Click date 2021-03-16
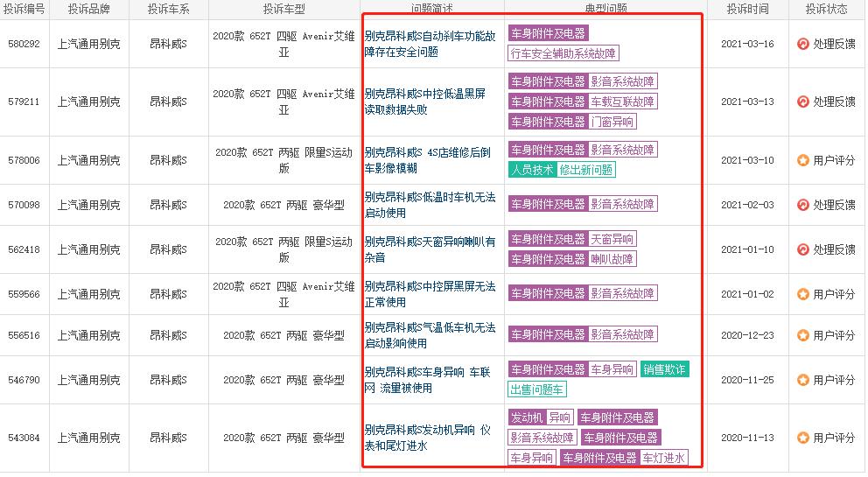 (x=747, y=44)
